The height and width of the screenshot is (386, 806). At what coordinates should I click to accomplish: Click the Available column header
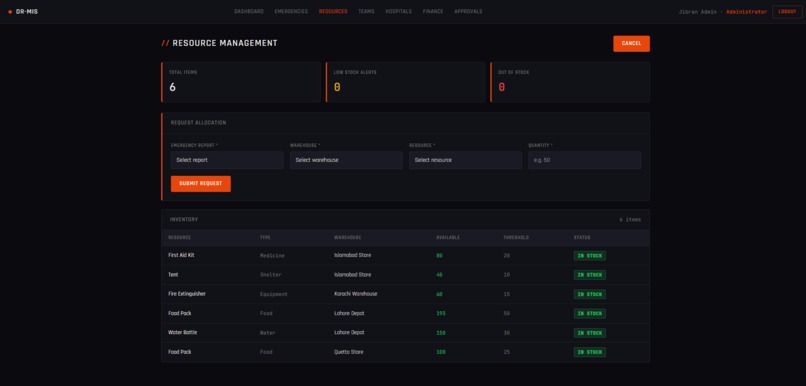click(448, 237)
